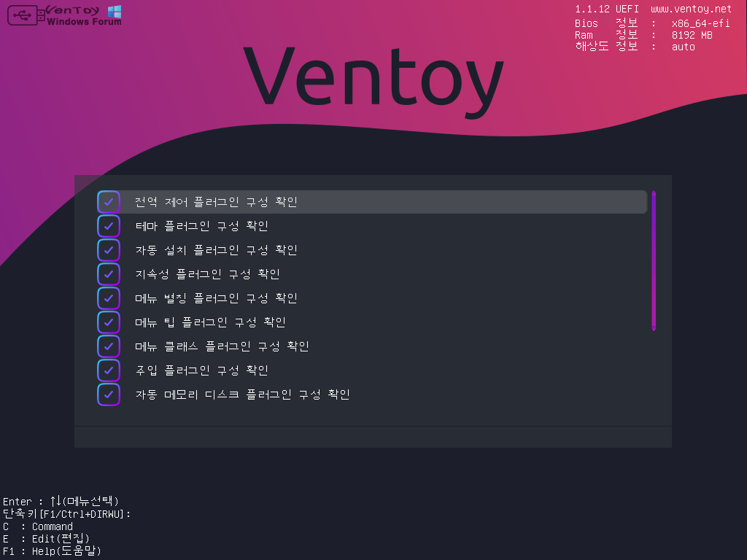The image size is (747, 560).
Task: Click checkmark icon beside '메뉴 별칭 플러그인'
Action: pos(109,298)
